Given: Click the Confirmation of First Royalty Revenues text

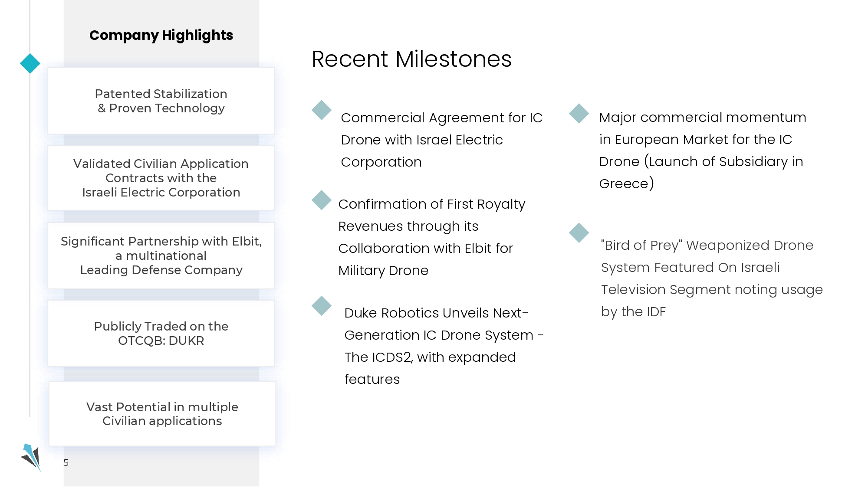Looking at the screenshot, I should click(431, 237).
